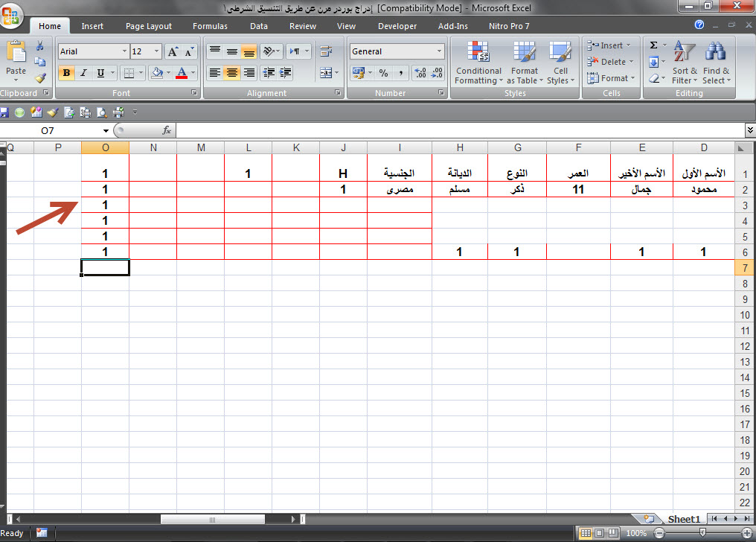Click the Paste clipboard icon
This screenshot has width=756, height=542.
pos(16,52)
